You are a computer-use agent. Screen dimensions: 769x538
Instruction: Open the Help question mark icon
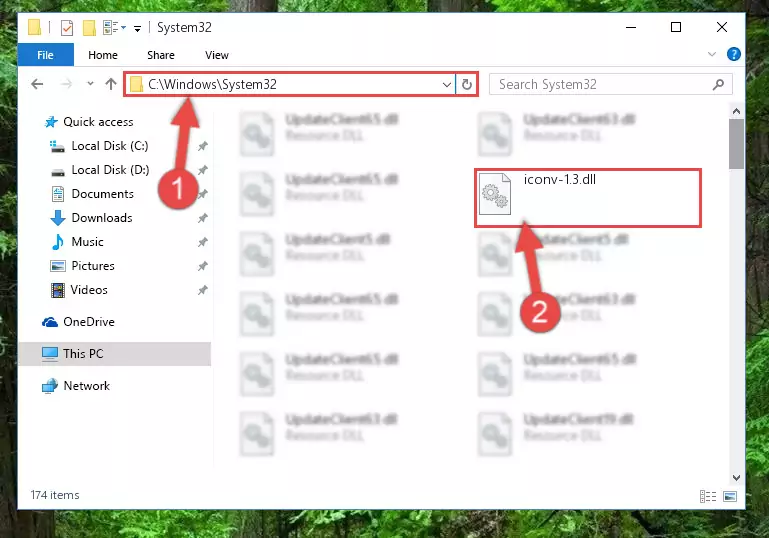pos(734,54)
